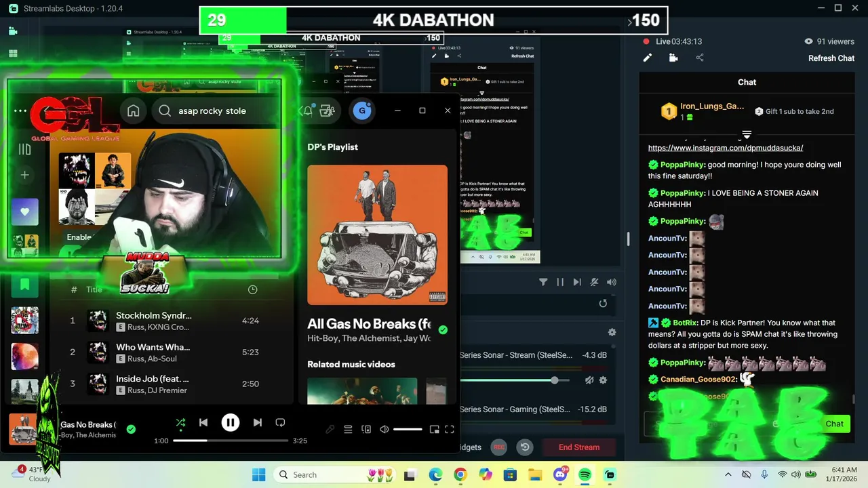Open Streamlabs editor icon in left sidebar

pyautogui.click(x=13, y=30)
